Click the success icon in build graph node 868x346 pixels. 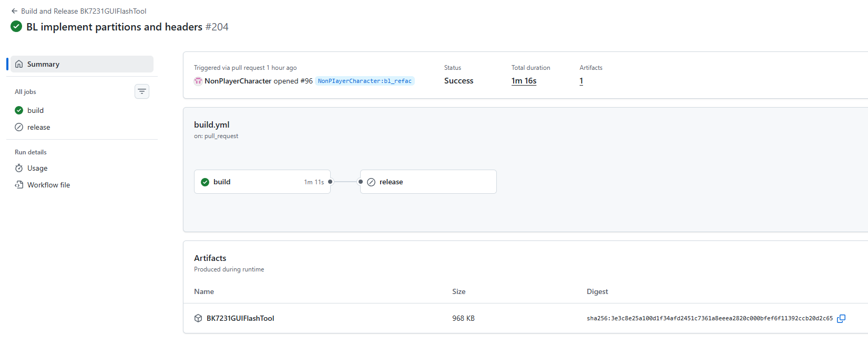tap(205, 182)
